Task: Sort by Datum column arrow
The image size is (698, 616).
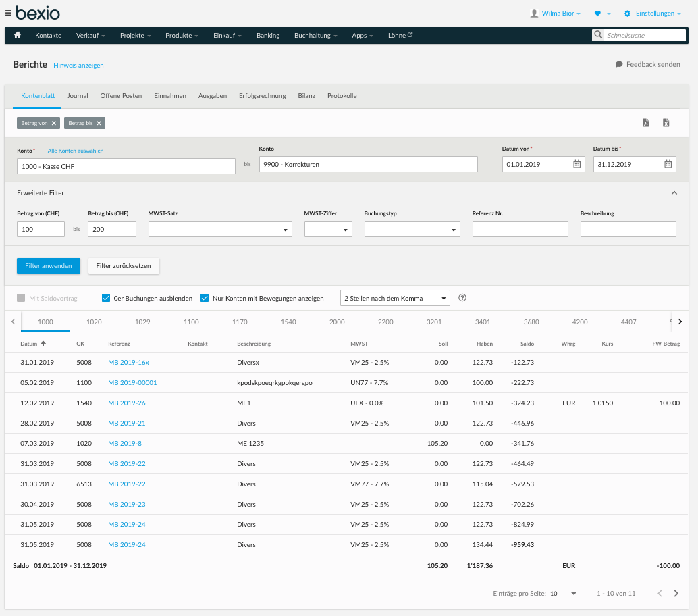Action: [x=43, y=343]
